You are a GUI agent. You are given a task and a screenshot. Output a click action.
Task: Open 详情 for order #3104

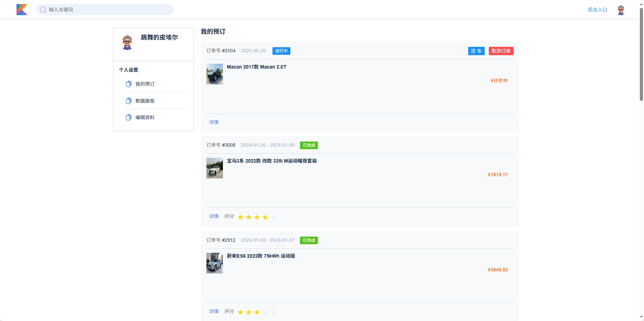(x=214, y=122)
